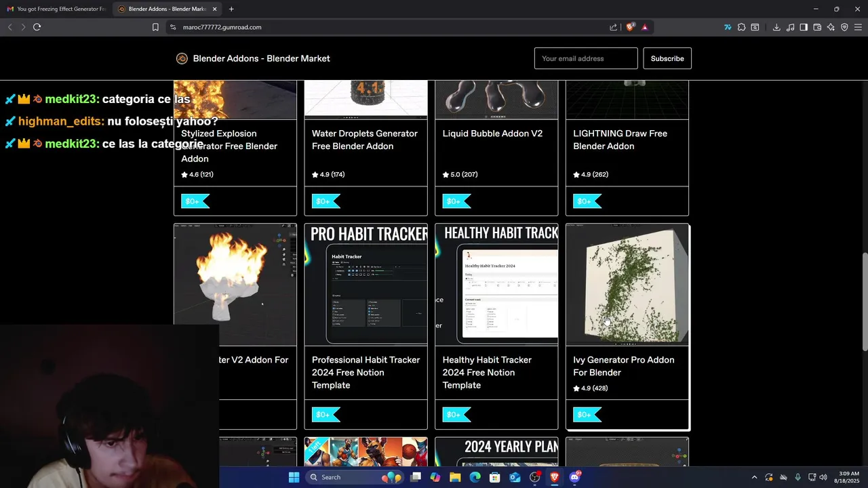Close the Blender Addons browser tab
This screenshot has height=488, width=868.
(214, 9)
